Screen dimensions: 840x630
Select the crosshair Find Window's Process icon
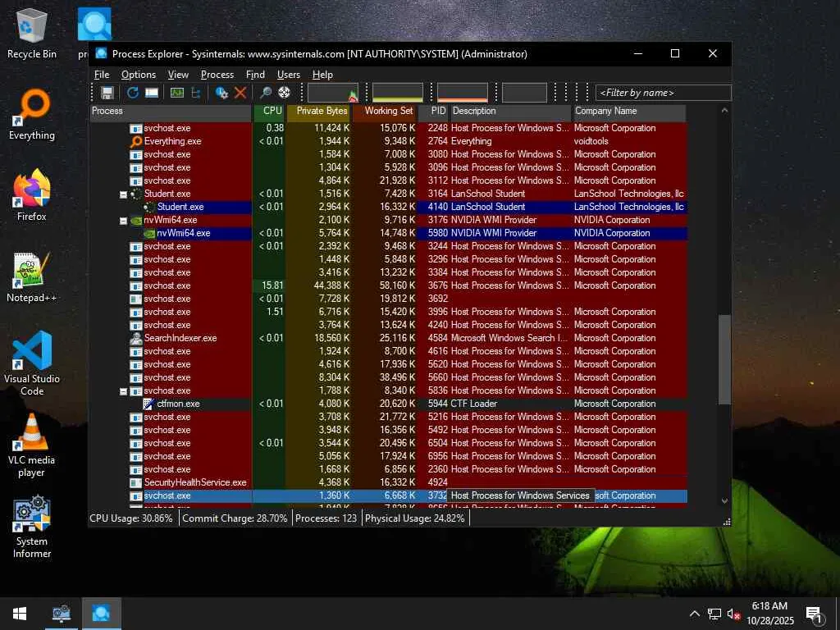[x=285, y=93]
